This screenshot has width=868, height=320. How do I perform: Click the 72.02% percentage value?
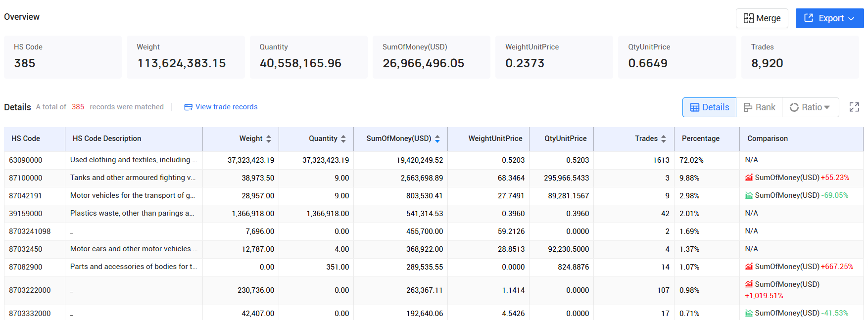pyautogui.click(x=691, y=160)
